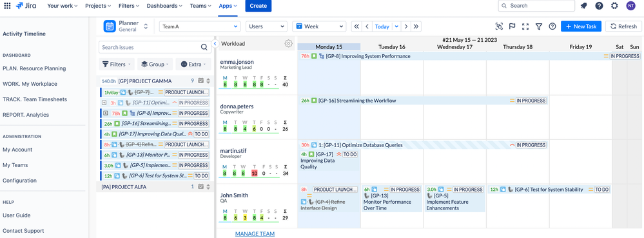Open Jira settings gear in top bar
The image size is (644, 238).
(x=614, y=6)
